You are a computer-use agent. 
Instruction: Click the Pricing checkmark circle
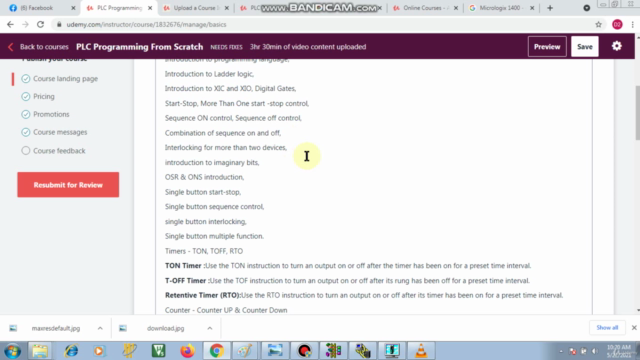[26, 96]
